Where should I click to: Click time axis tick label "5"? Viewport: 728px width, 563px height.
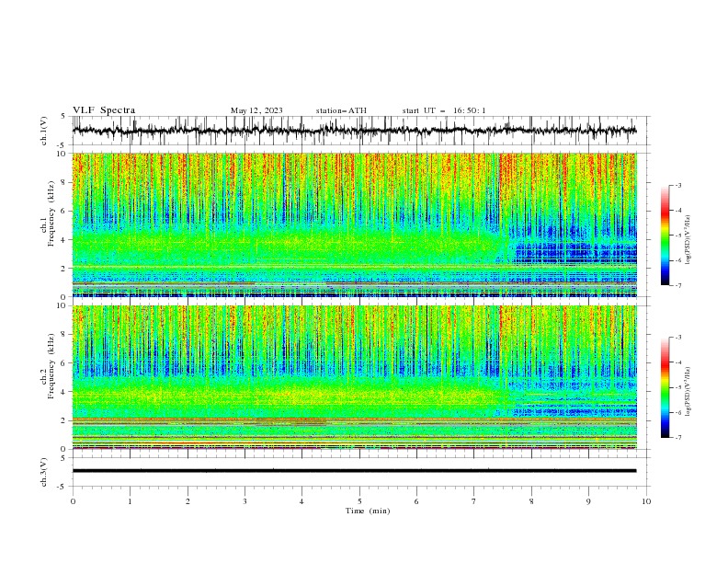(359, 501)
